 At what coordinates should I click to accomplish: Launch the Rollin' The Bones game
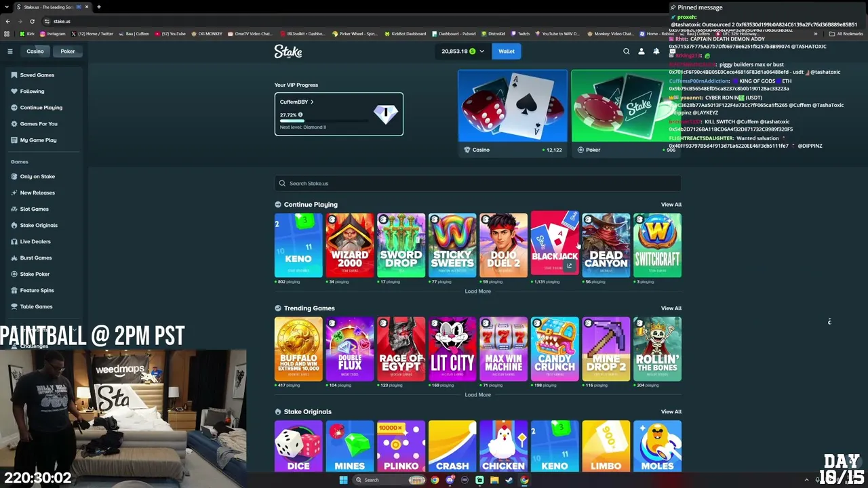tap(658, 349)
